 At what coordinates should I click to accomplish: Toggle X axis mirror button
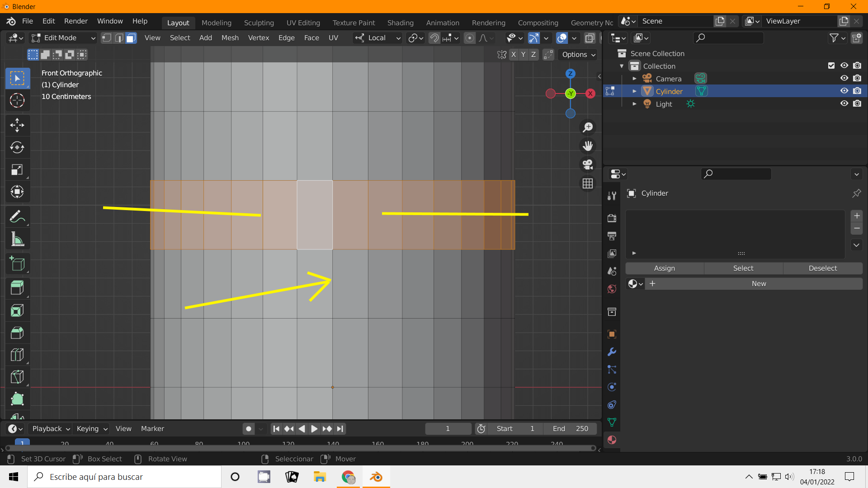click(x=514, y=55)
